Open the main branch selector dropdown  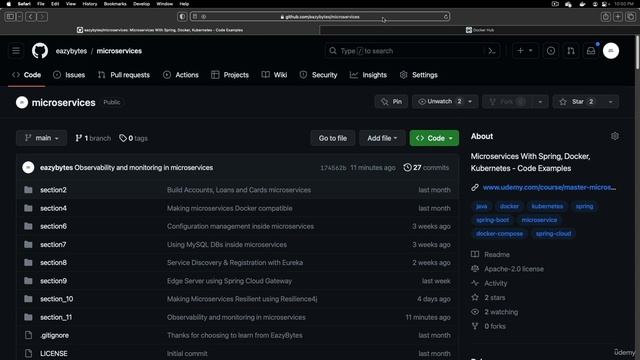coord(42,138)
